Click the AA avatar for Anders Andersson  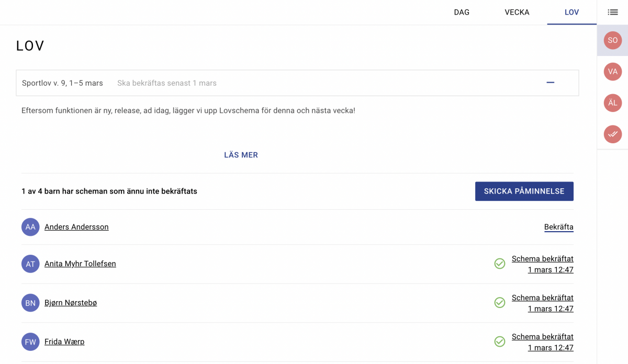(30, 227)
